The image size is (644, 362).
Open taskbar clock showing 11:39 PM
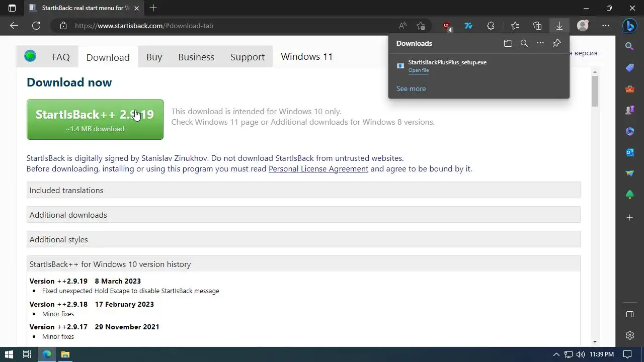601,354
